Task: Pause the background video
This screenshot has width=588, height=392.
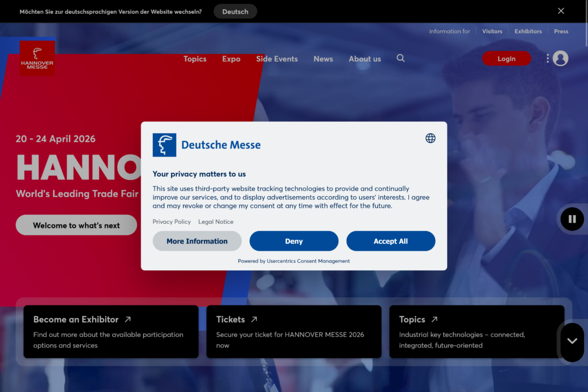Action: click(572, 219)
